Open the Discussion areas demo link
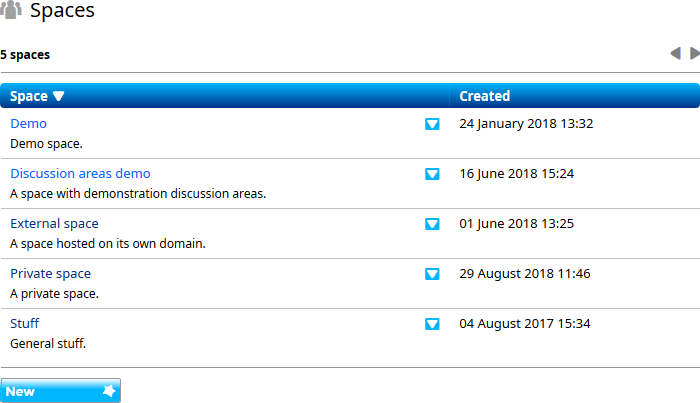Image resolution: width=700 pixels, height=403 pixels. [80, 174]
